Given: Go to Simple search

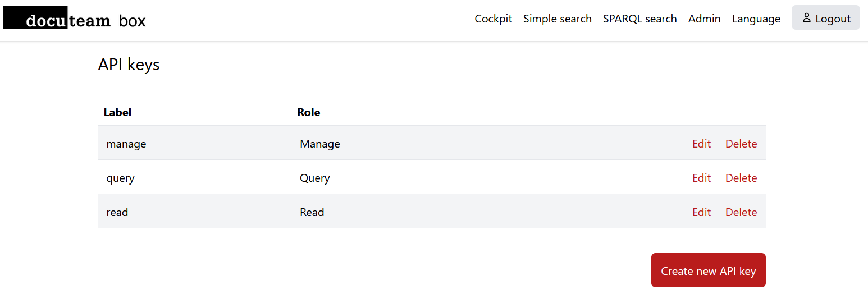Looking at the screenshot, I should (557, 19).
